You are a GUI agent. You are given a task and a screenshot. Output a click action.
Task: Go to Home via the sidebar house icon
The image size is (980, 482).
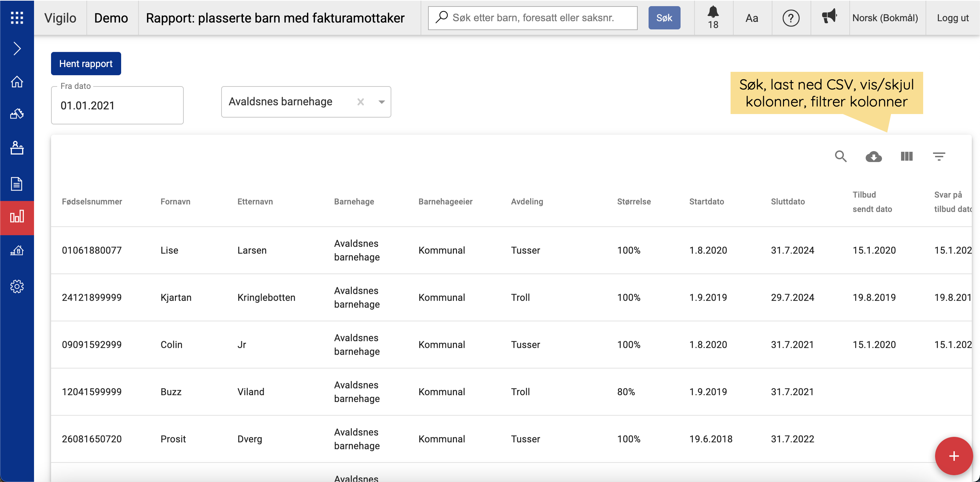click(17, 81)
